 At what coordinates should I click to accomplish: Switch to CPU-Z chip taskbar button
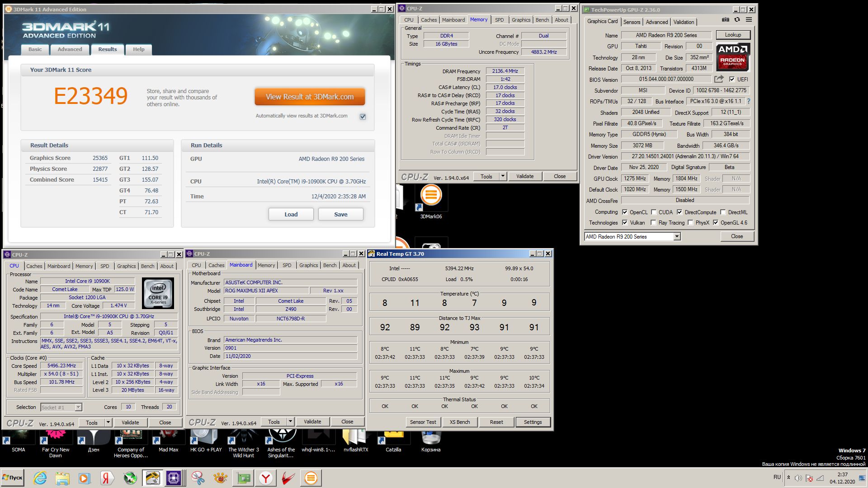tap(175, 478)
